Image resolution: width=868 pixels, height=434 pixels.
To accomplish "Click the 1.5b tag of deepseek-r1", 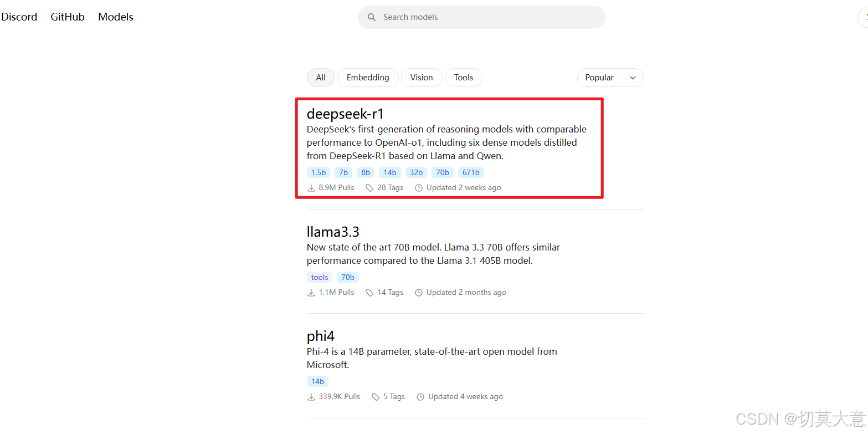I will (x=319, y=172).
